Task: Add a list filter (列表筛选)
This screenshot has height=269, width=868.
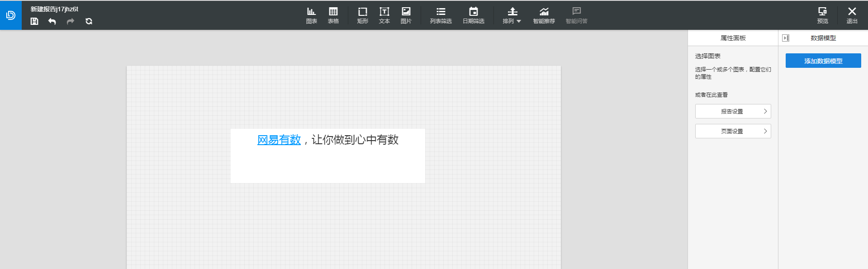Action: tap(441, 15)
